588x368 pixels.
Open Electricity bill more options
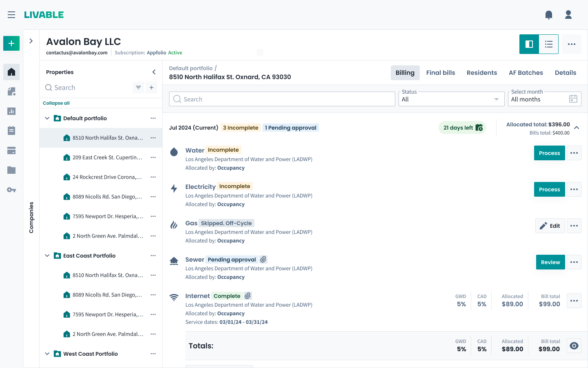[574, 189]
